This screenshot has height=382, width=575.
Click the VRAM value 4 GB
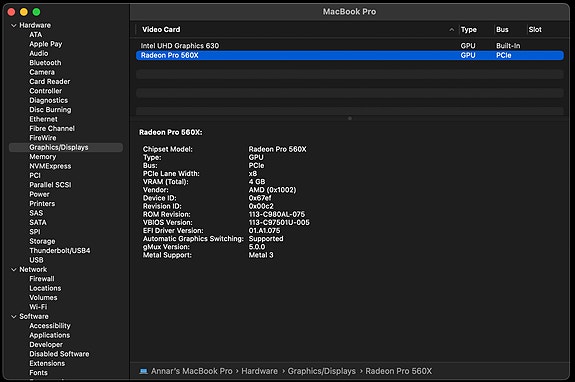tap(257, 181)
